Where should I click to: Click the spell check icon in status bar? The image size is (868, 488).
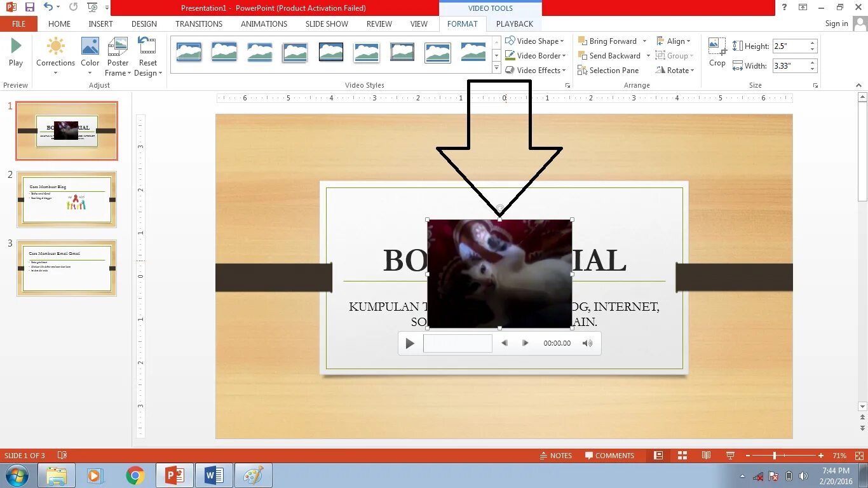pos(62,456)
